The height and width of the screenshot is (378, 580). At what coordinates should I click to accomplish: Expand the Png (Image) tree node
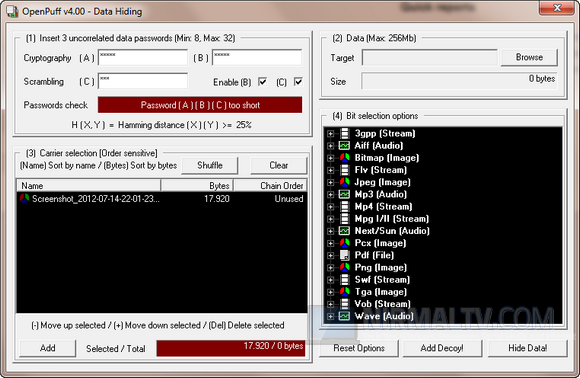[x=331, y=267]
